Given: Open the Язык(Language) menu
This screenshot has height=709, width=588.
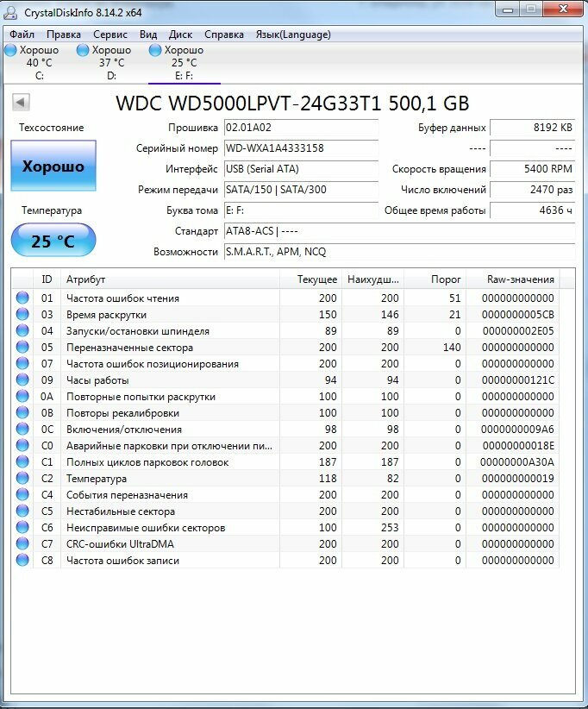Looking at the screenshot, I should [x=293, y=35].
